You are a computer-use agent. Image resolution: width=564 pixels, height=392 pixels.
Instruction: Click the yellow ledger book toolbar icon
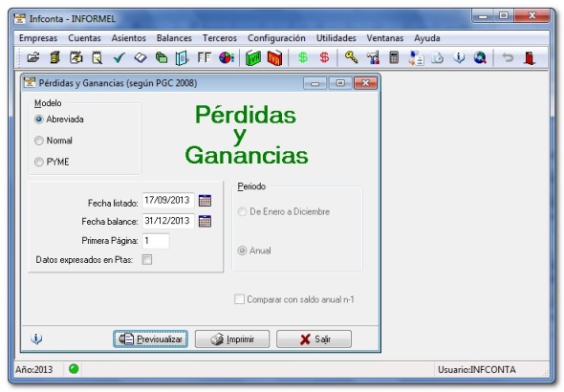[x=54, y=57]
